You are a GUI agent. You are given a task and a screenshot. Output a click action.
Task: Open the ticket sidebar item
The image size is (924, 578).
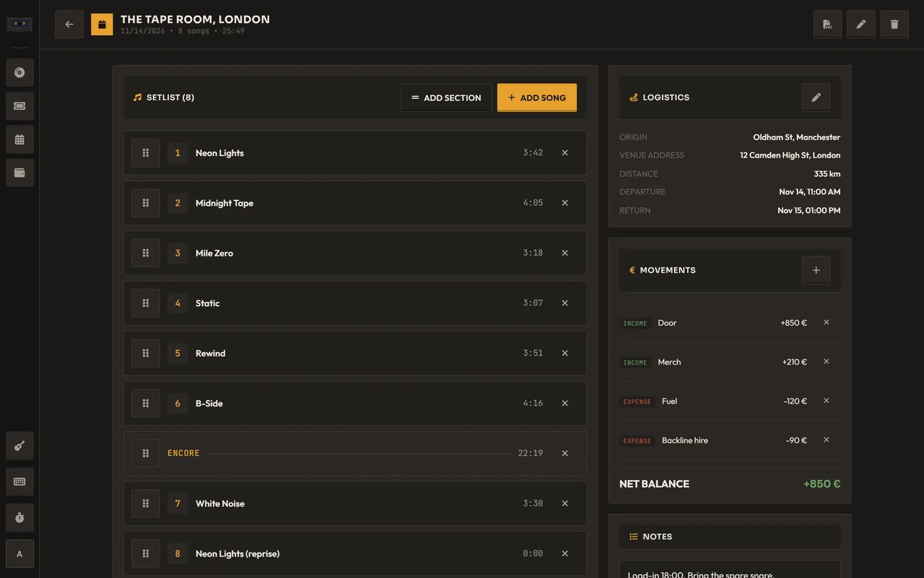(x=20, y=106)
